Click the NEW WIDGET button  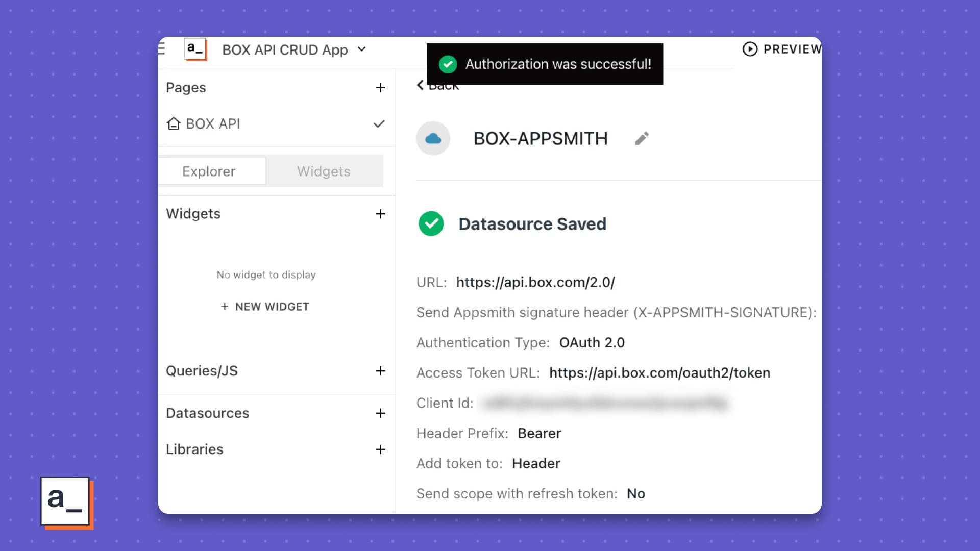tap(265, 307)
